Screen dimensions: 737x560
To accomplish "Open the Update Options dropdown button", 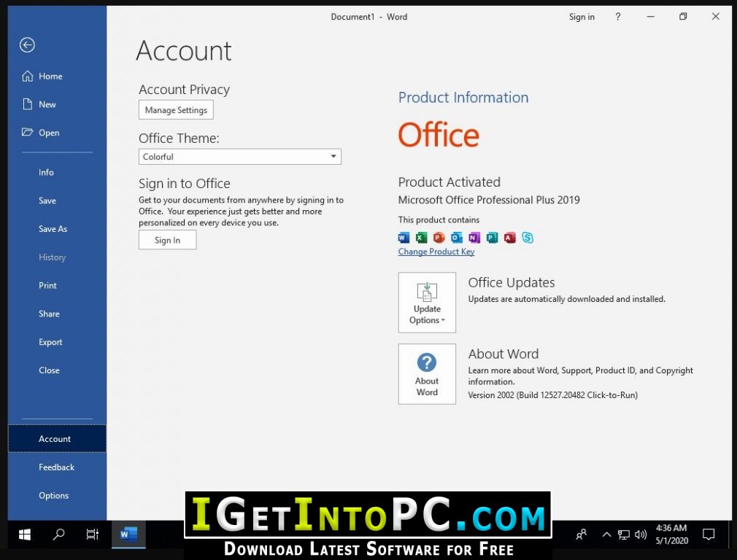I will pos(427,303).
